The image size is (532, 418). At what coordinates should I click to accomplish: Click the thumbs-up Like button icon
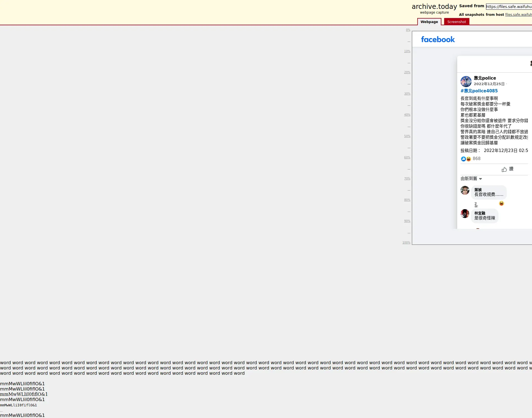(504, 169)
